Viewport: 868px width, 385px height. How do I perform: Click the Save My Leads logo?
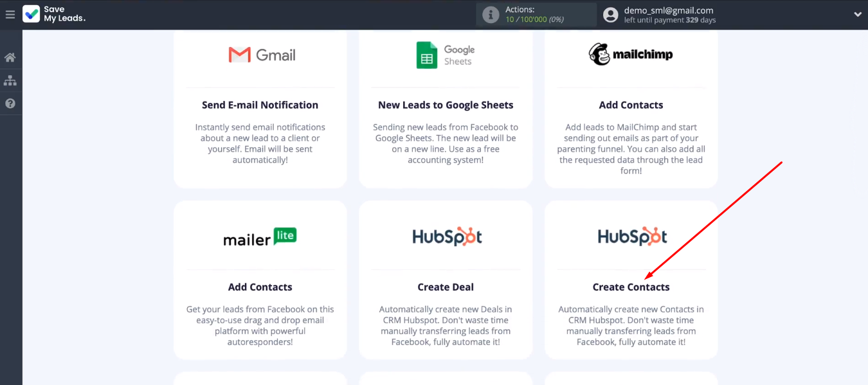54,14
